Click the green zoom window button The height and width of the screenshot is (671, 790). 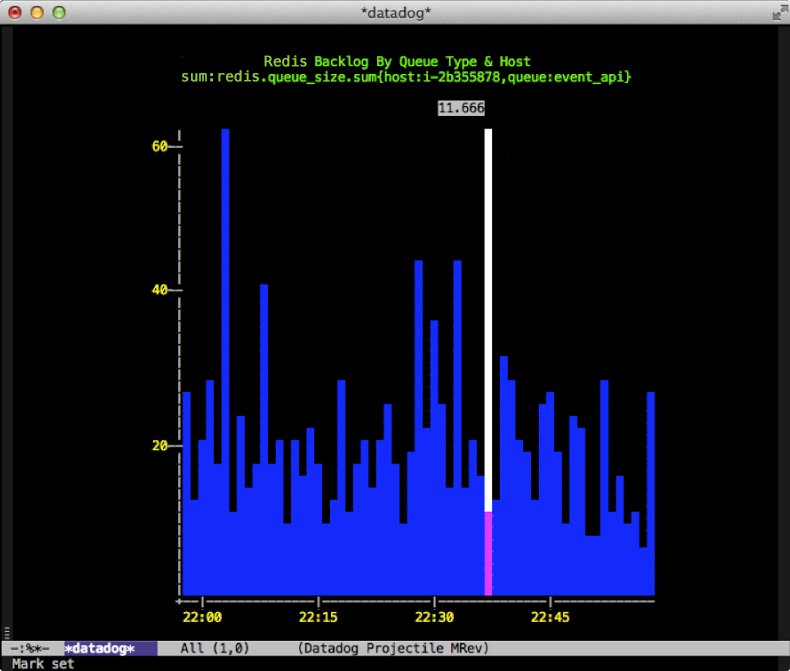59,13
